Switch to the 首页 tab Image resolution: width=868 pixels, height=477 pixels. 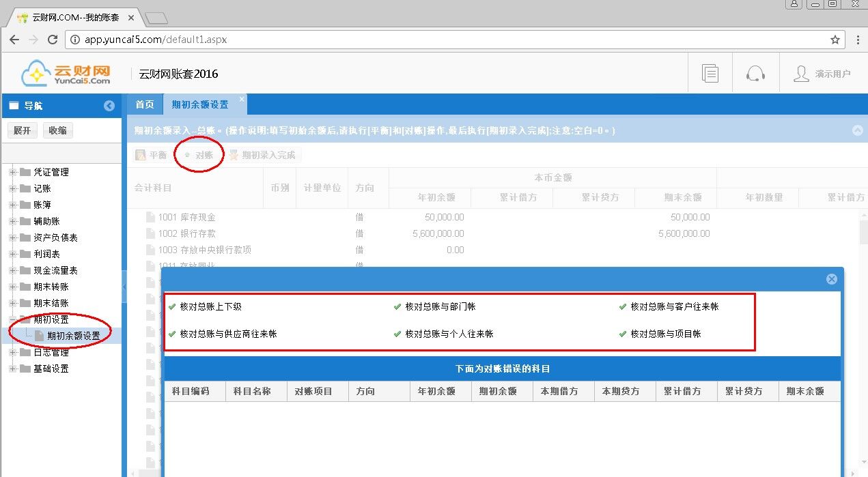point(144,104)
